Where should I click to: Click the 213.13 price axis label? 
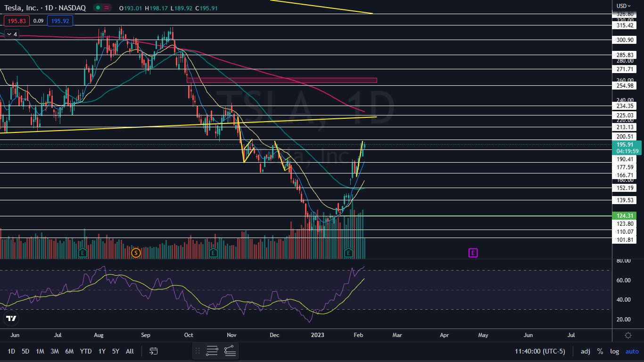(625, 127)
